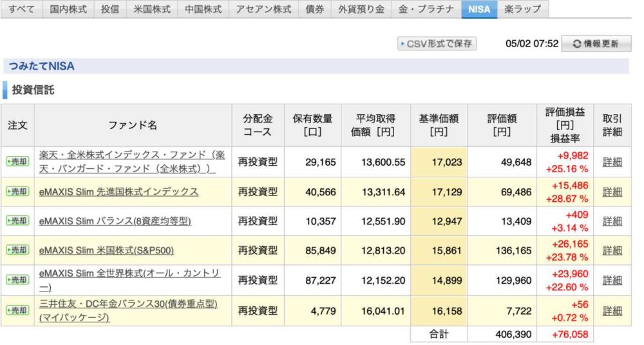This screenshot has width=644, height=345.
Task: Sell eMAXIS Slim 先進国株式インデックス via 売却
Action: (x=17, y=192)
